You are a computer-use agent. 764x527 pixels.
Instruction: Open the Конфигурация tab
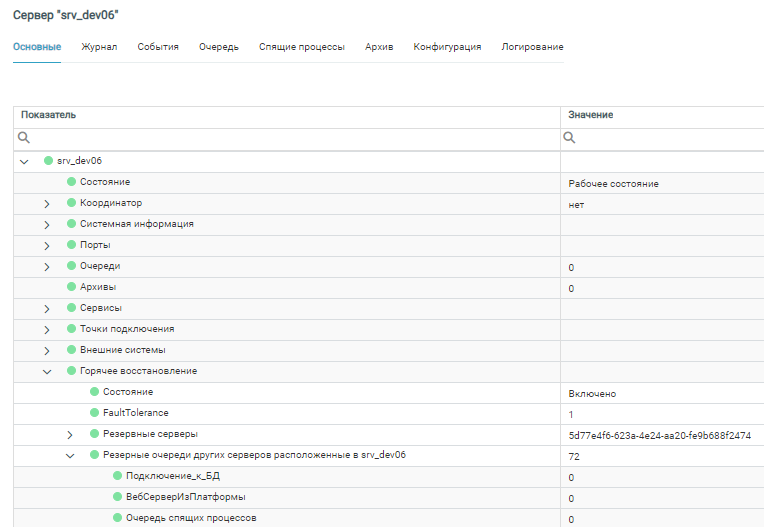447,47
